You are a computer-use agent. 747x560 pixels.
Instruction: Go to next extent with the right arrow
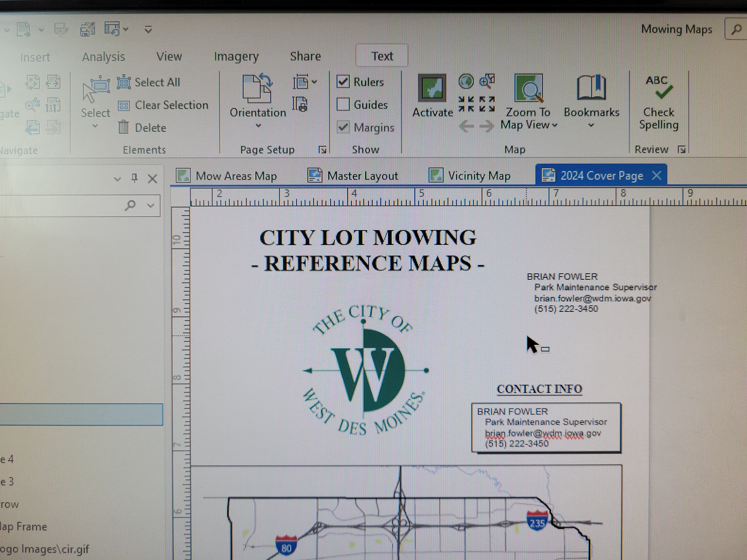[487, 127]
